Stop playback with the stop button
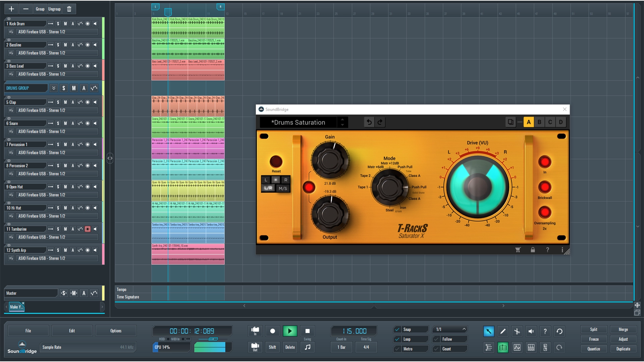Screen dimensions: 644x362 coord(308,331)
